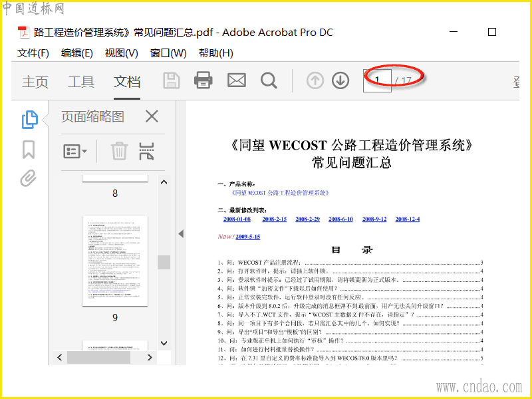This screenshot has height=399, width=532.
Task: Close the page thumbnails panel
Action: (x=152, y=116)
